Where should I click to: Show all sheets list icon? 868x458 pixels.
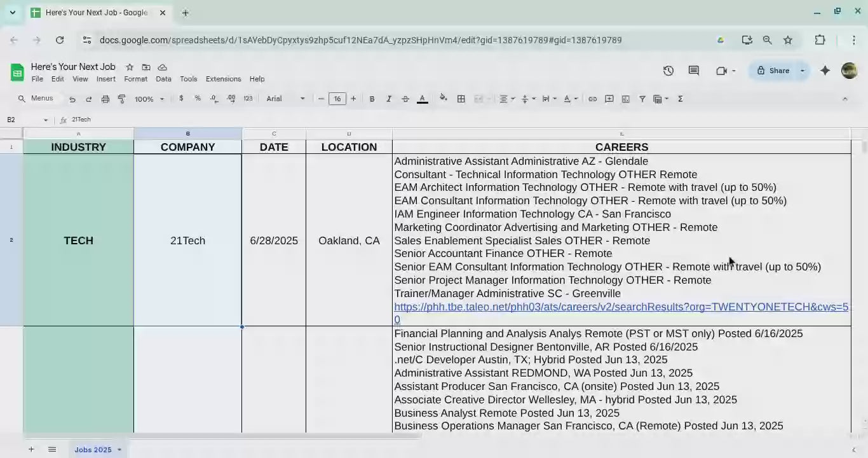click(52, 450)
